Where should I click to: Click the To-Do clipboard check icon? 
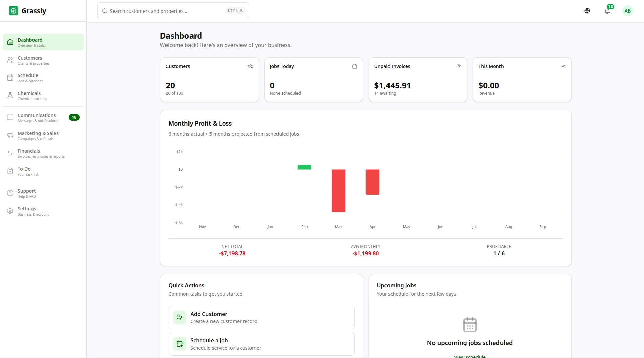pos(10,171)
